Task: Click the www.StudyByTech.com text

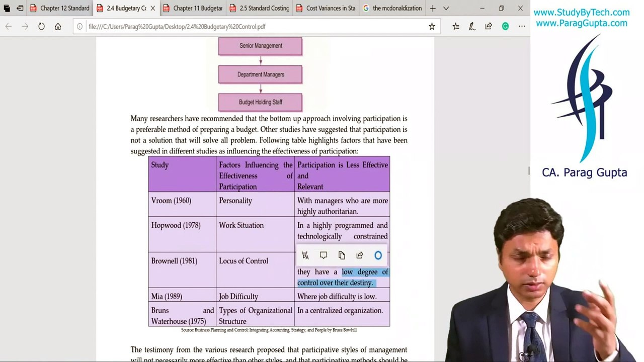Action: (x=582, y=13)
